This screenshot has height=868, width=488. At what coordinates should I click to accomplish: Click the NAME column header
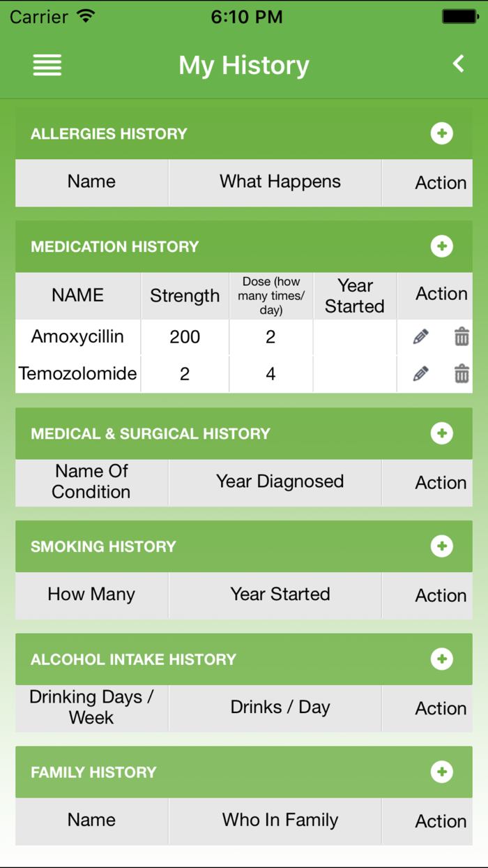(x=77, y=296)
